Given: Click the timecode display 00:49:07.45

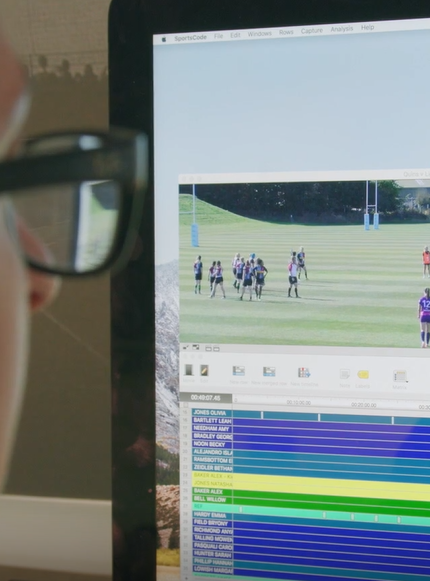Looking at the screenshot, I should (206, 398).
